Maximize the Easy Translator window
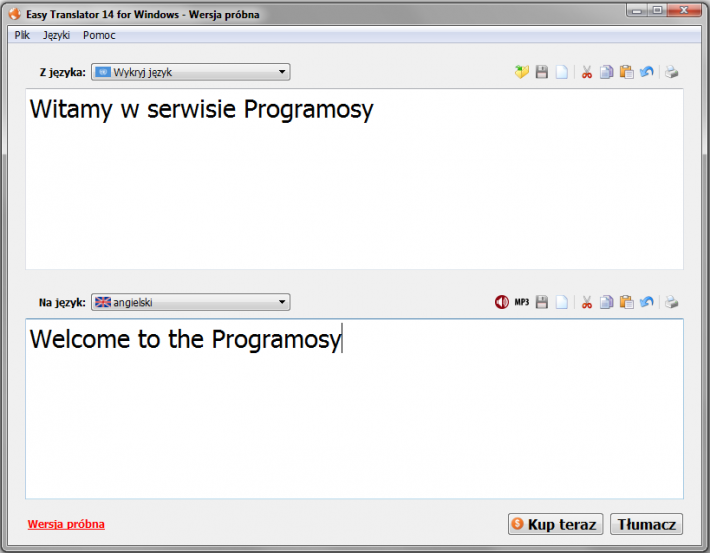This screenshot has width=710, height=553. pos(657,10)
